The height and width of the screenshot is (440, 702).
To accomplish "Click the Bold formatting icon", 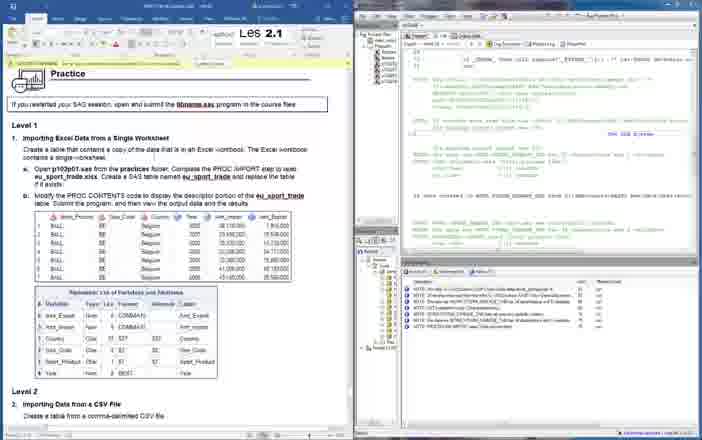I will tap(37, 45).
